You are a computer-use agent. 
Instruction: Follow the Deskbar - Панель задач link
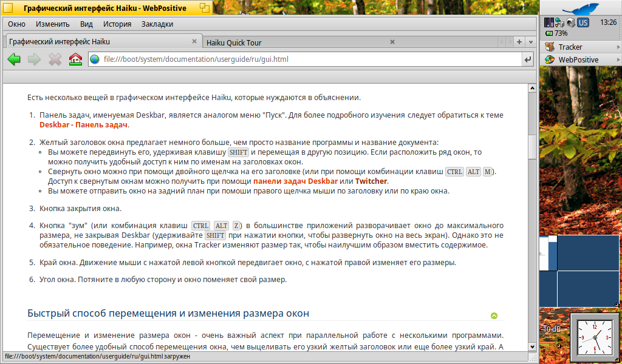(83, 125)
